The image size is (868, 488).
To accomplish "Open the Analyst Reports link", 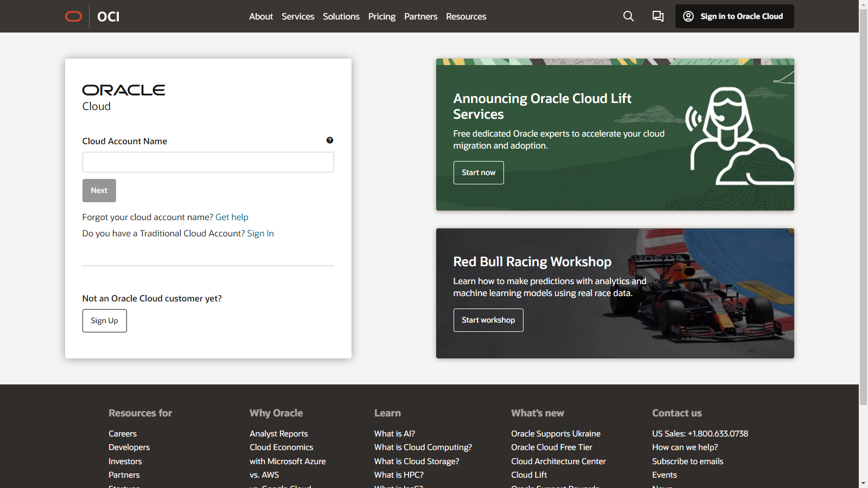I will pos(279,434).
